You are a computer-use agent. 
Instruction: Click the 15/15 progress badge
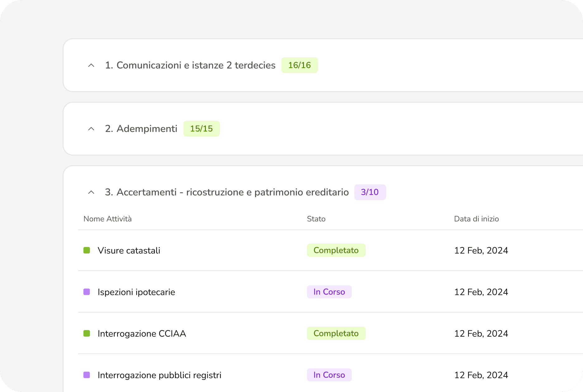click(x=201, y=129)
